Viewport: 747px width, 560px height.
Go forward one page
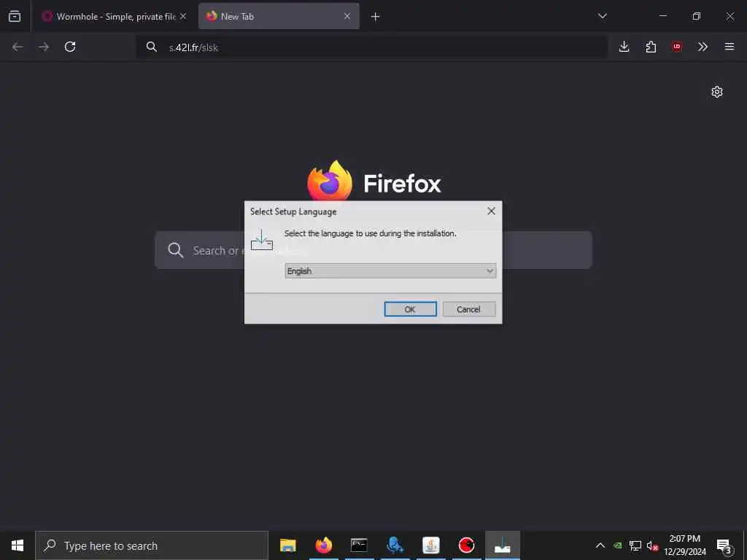click(44, 47)
